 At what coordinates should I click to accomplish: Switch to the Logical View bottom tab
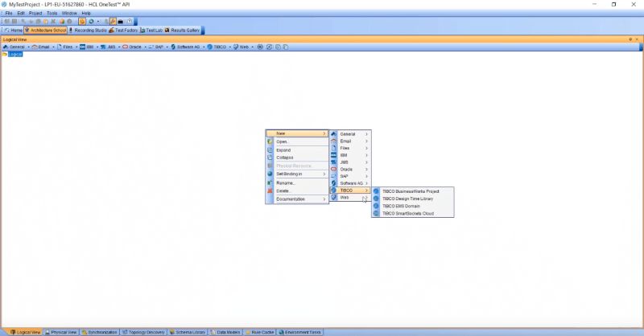tap(25, 332)
